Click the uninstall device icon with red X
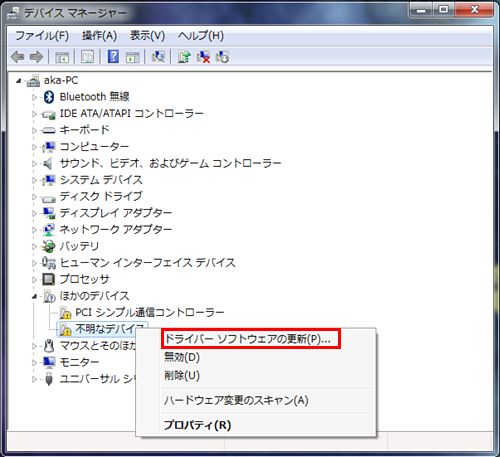 (x=203, y=57)
